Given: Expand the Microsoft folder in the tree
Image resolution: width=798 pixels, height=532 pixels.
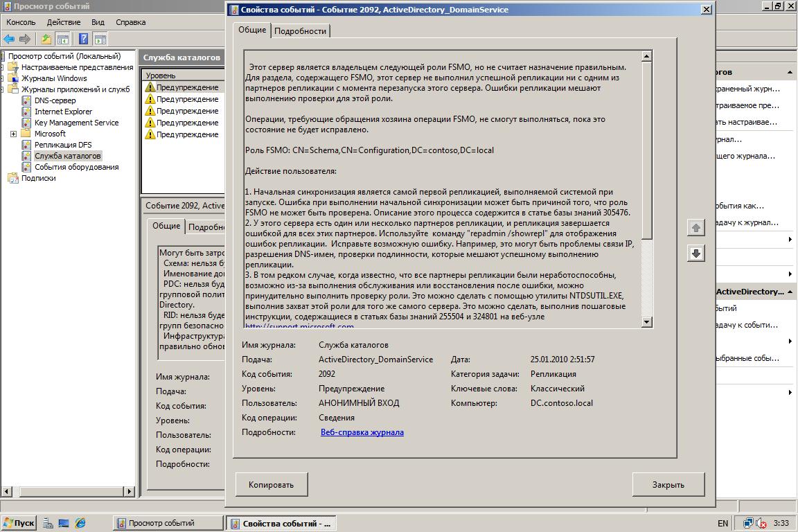Looking at the screenshot, I should [13, 134].
